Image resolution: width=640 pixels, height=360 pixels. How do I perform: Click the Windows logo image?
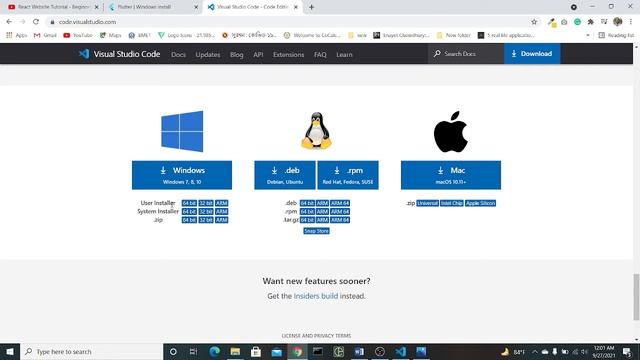point(182,131)
